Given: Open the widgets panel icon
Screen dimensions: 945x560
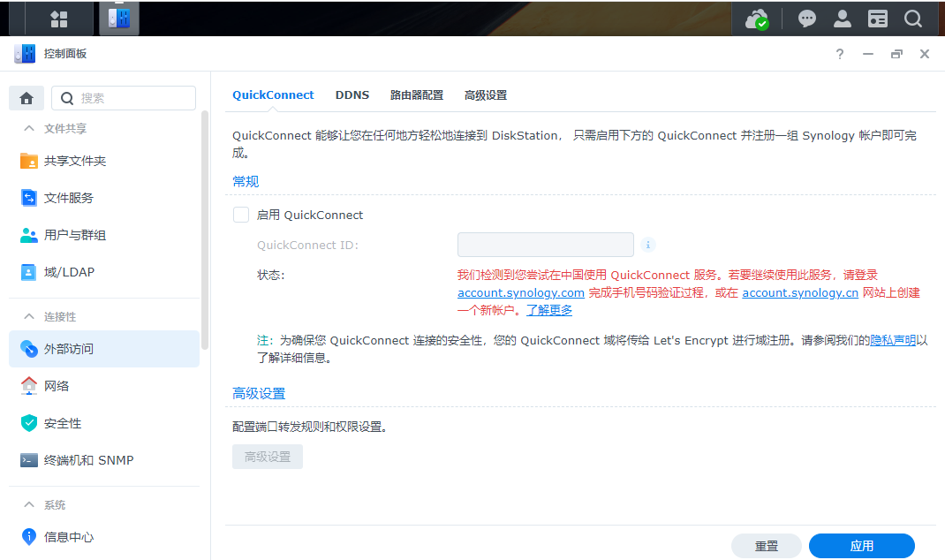Looking at the screenshot, I should pos(877,19).
